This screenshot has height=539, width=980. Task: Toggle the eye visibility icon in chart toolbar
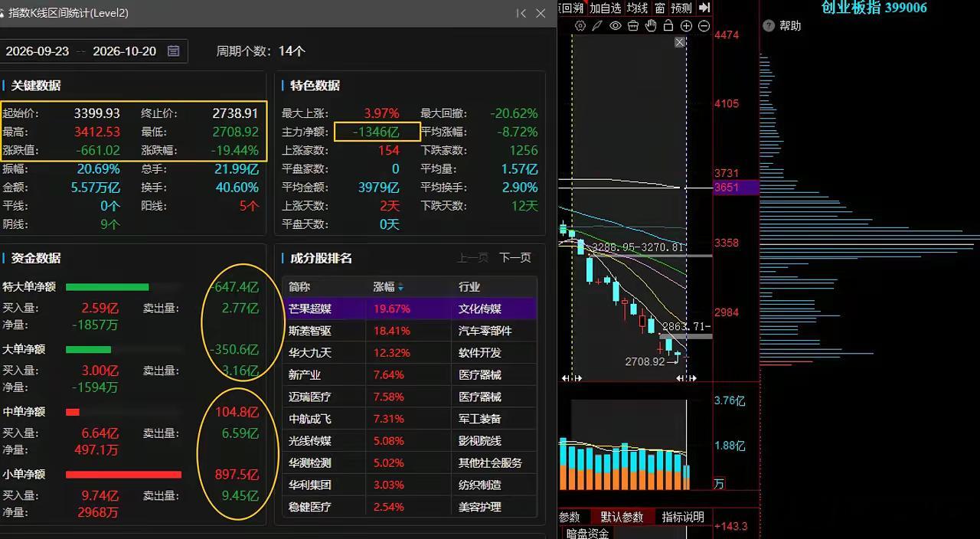(x=615, y=26)
